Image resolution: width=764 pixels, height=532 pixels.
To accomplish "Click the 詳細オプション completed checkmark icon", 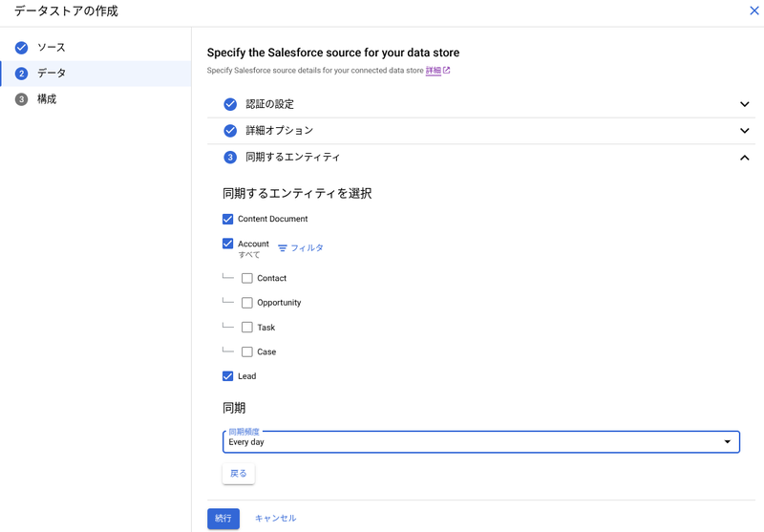I will [x=230, y=131].
